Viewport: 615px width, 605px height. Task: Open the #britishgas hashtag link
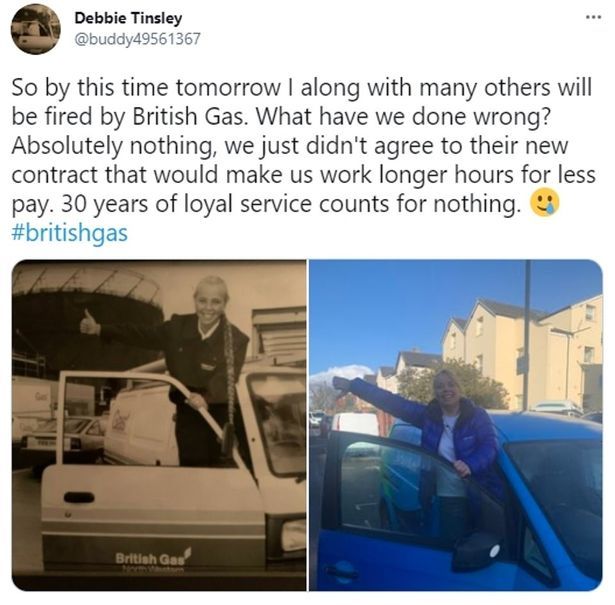coord(70,233)
